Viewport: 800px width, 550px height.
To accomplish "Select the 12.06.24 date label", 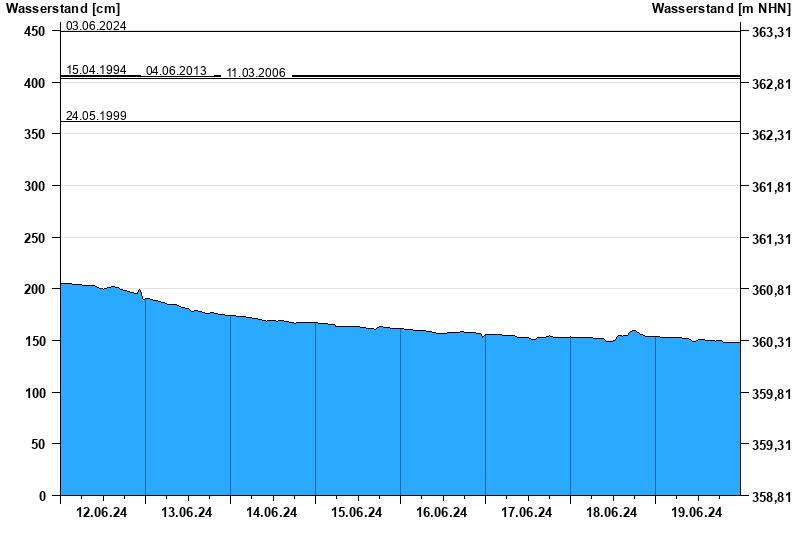I will click(x=102, y=513).
